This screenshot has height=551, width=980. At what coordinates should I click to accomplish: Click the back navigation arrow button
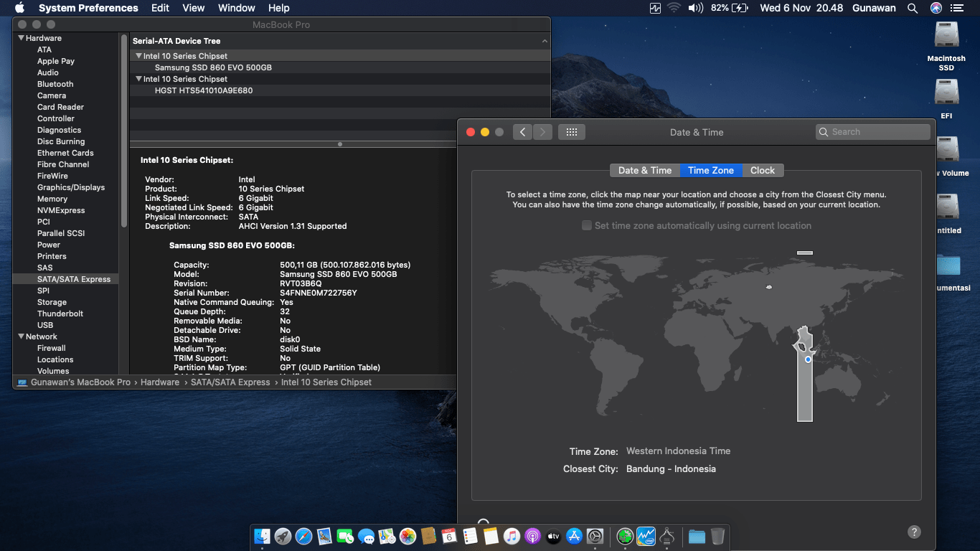tap(522, 132)
